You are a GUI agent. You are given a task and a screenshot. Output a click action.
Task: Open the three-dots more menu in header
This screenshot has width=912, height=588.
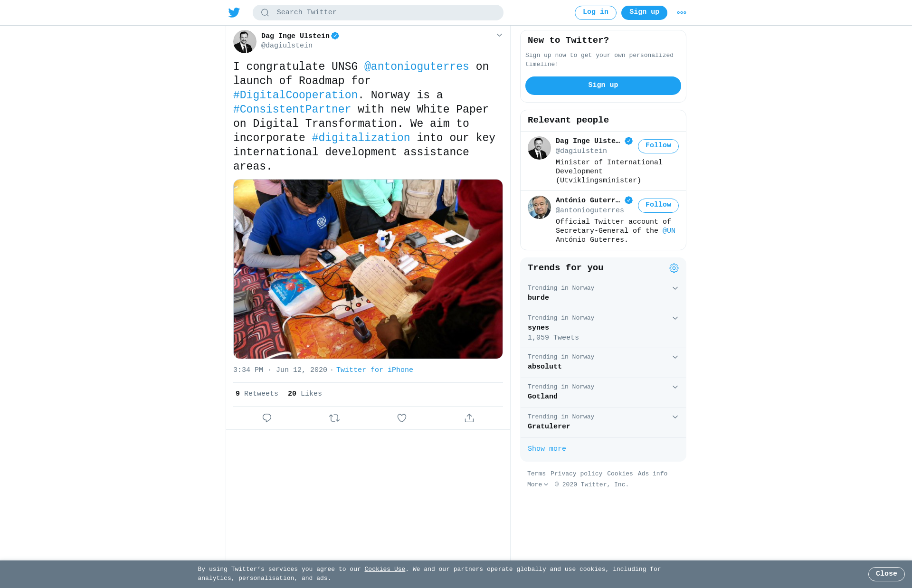click(x=682, y=13)
